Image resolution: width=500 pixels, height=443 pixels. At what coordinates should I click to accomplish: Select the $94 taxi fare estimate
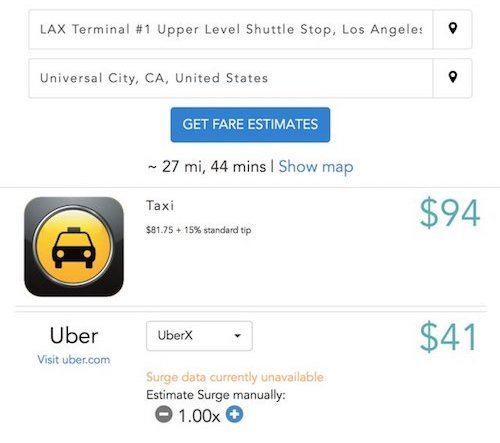(449, 213)
